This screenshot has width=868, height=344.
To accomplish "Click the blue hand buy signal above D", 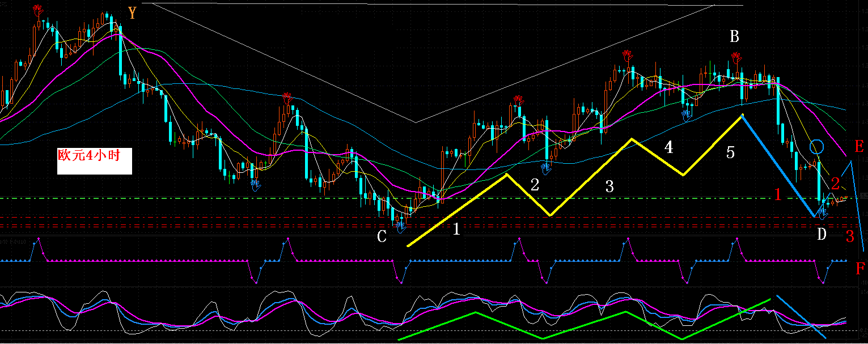I will 822,214.
